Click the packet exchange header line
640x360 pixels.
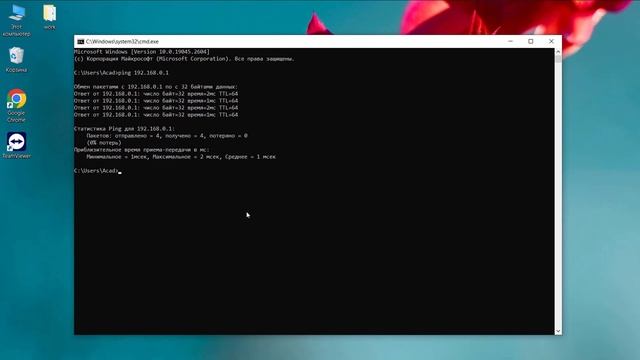(156, 87)
